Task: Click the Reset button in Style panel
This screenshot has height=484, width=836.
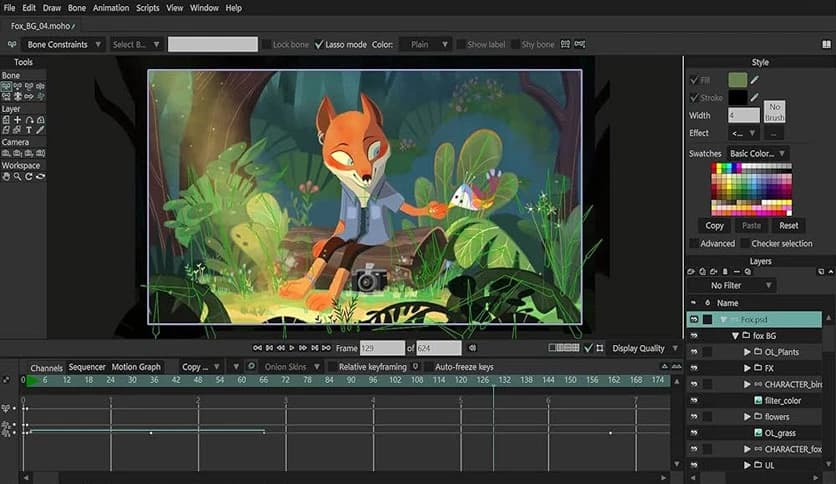Action: (x=789, y=225)
